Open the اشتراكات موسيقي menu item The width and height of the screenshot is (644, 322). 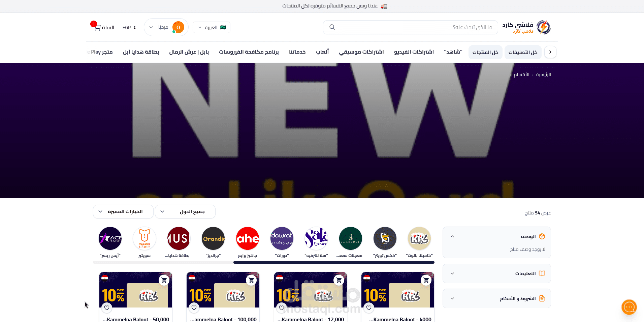coord(361,52)
